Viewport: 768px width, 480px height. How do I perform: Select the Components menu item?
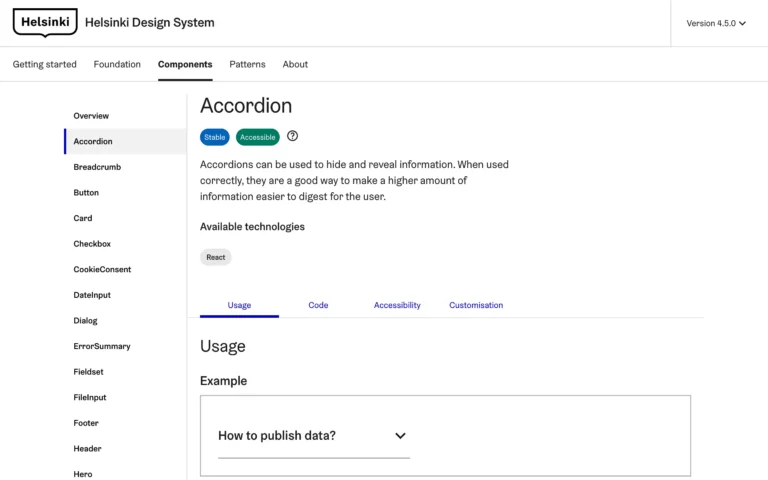185,64
